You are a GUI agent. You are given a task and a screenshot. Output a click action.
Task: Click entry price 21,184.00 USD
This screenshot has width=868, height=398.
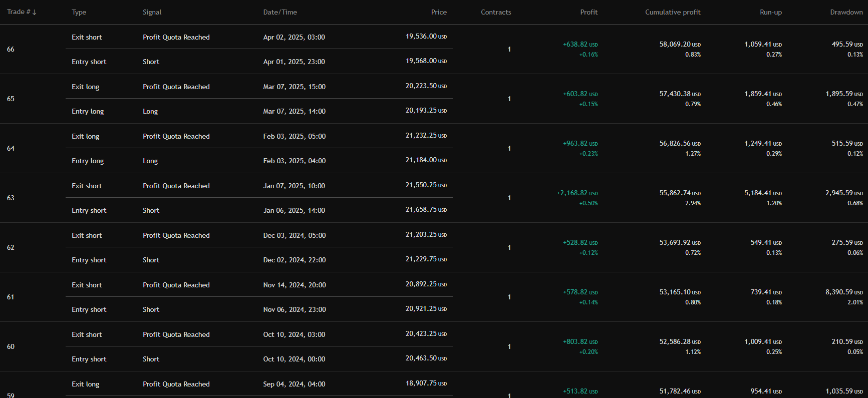(426, 160)
